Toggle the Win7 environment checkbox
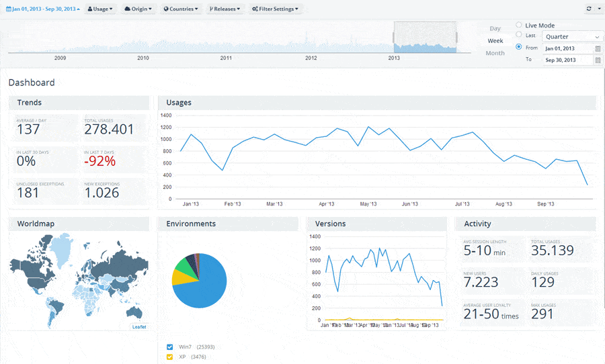The image size is (605, 364). 169,347
